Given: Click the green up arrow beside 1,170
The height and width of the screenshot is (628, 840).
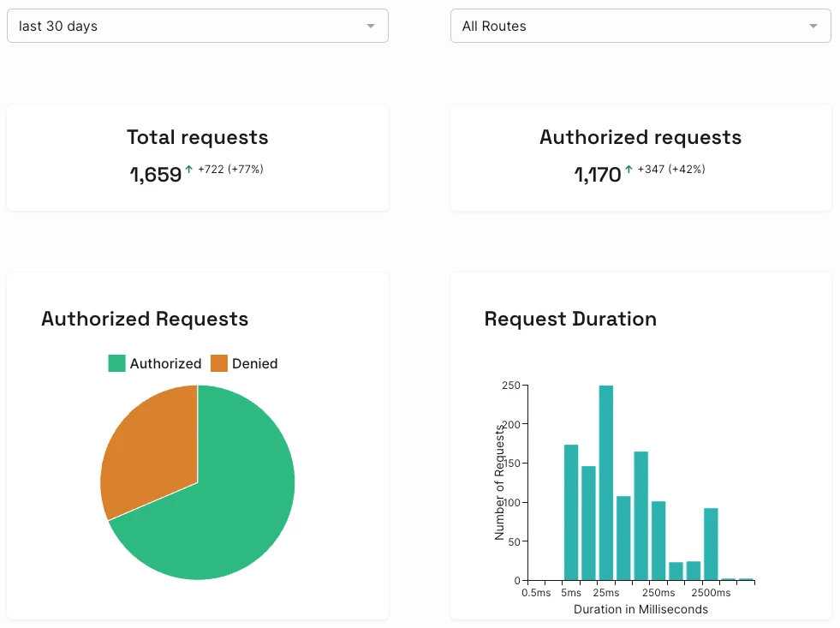Looking at the screenshot, I should 629,170.
